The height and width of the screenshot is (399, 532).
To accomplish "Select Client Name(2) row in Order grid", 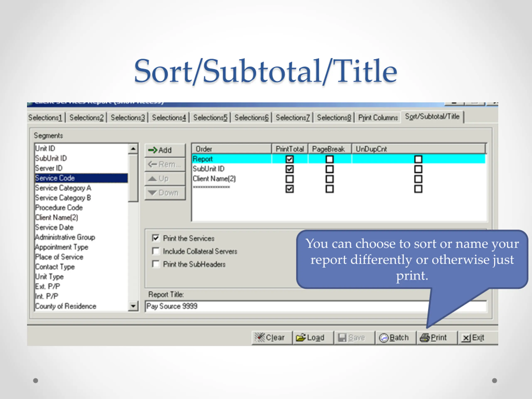I will click(214, 179).
